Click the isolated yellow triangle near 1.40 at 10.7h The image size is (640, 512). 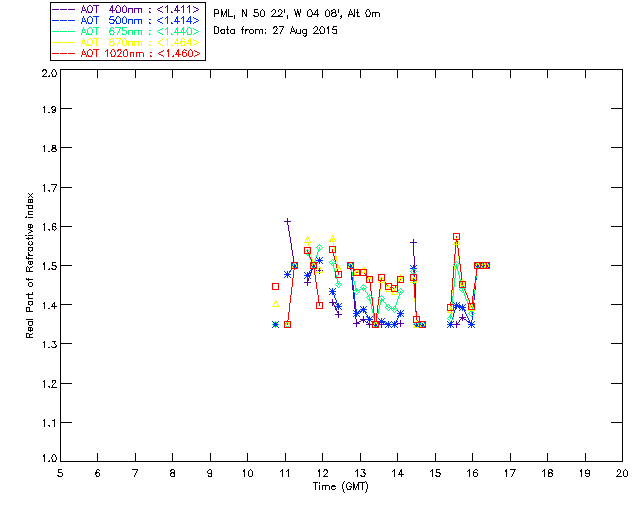coord(276,304)
